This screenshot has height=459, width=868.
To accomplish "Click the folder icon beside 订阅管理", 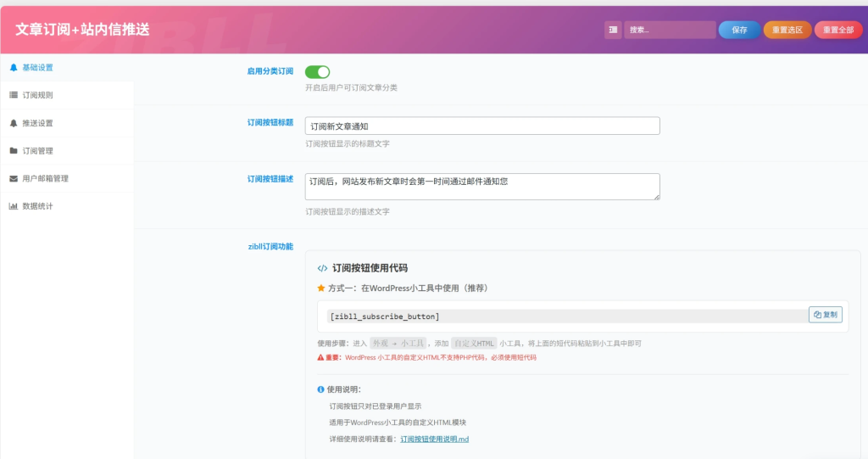I will [x=14, y=151].
